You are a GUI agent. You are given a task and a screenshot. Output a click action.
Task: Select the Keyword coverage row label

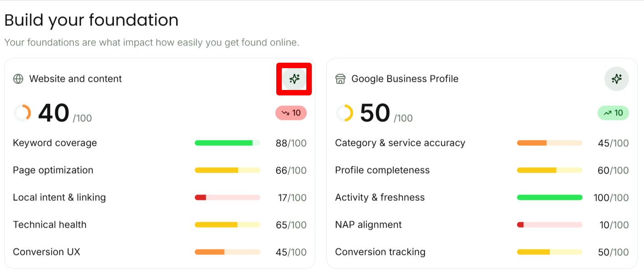pos(55,143)
